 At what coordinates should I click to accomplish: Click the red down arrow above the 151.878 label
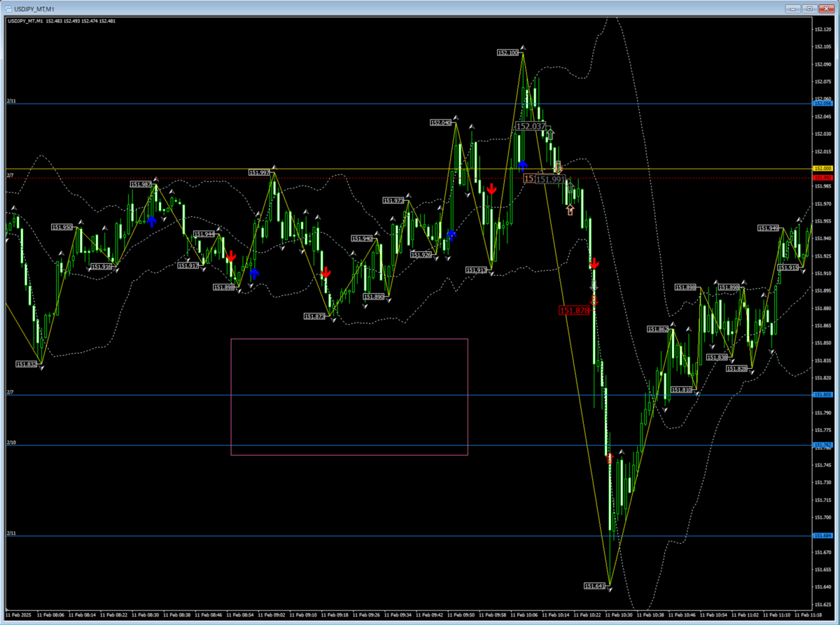coord(594,264)
